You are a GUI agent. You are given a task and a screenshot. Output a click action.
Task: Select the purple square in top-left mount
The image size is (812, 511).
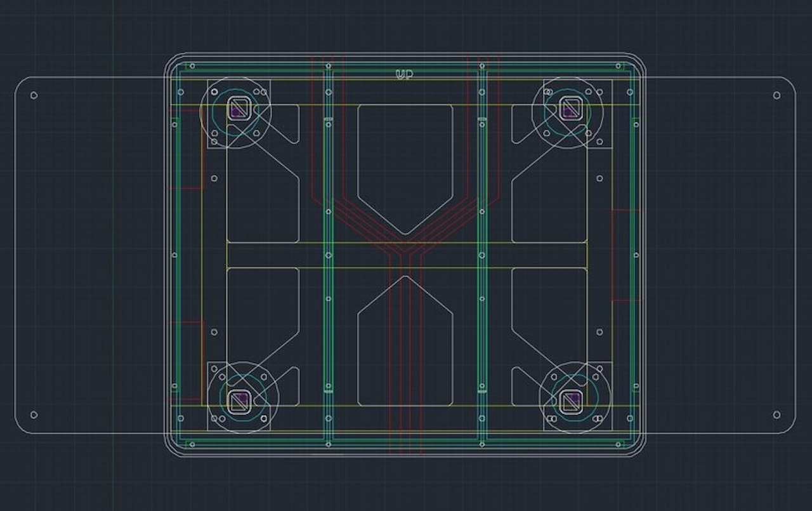239,110
